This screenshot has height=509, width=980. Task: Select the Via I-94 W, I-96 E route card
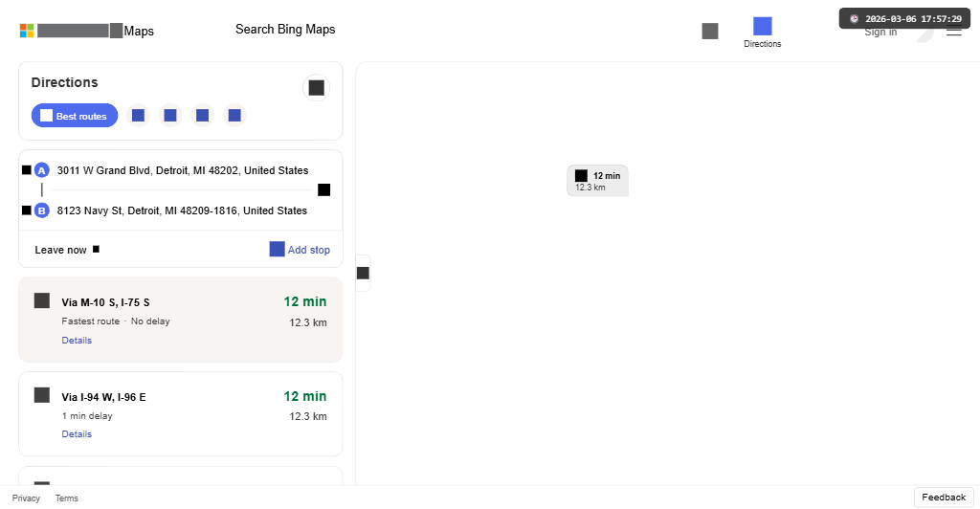(181, 414)
